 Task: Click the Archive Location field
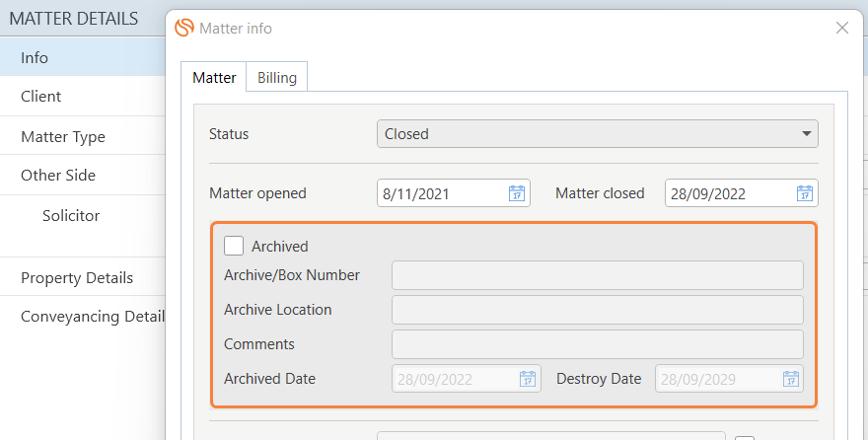point(597,310)
